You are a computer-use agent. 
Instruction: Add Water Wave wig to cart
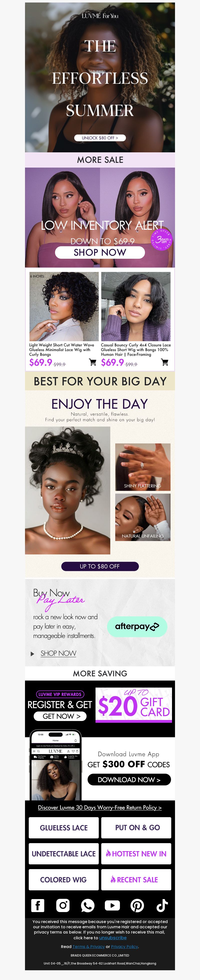pos(92,362)
